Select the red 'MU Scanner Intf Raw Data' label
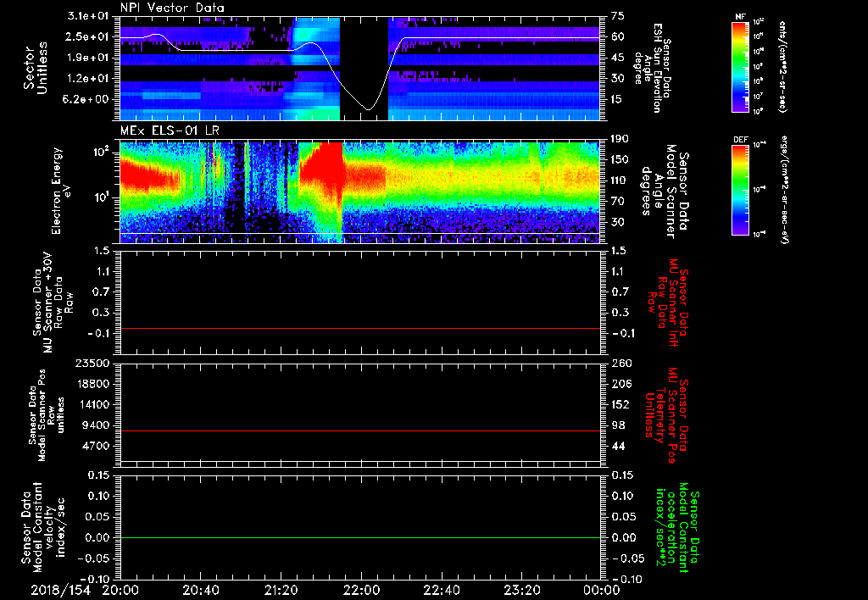 [x=667, y=303]
